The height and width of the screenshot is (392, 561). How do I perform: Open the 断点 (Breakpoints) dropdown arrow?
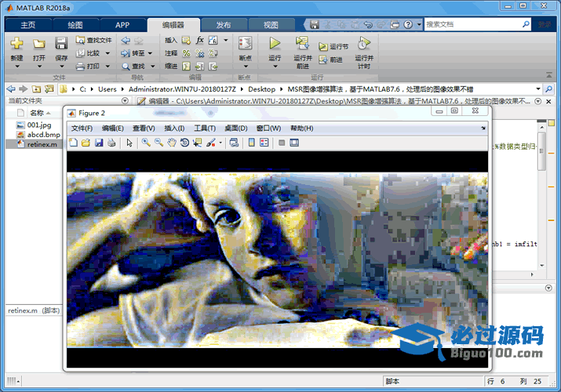[246, 67]
